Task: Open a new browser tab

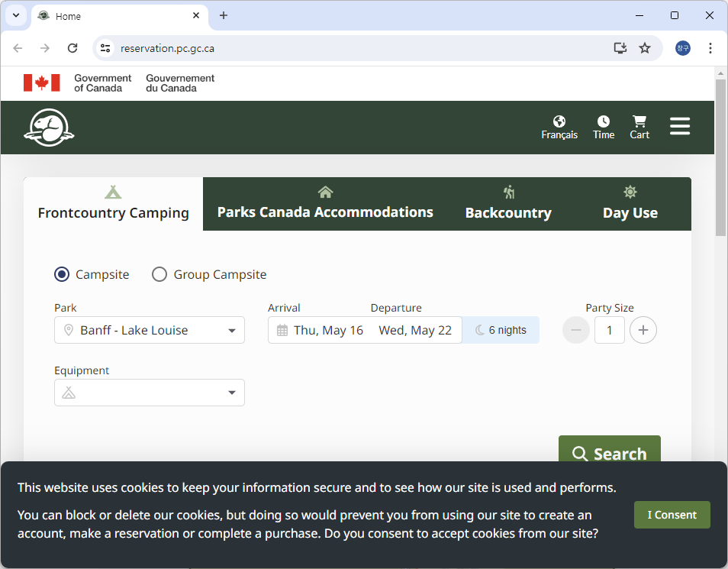Action: point(224,15)
